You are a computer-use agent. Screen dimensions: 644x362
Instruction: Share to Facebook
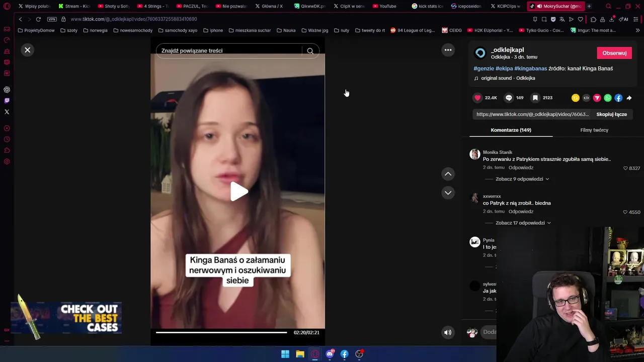pyautogui.click(x=618, y=98)
